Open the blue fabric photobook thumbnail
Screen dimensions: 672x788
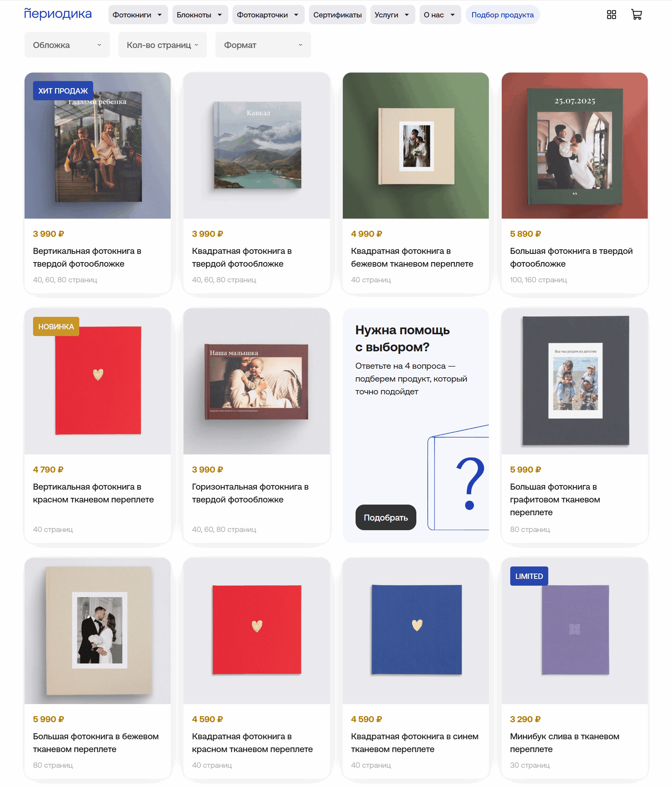click(x=416, y=631)
